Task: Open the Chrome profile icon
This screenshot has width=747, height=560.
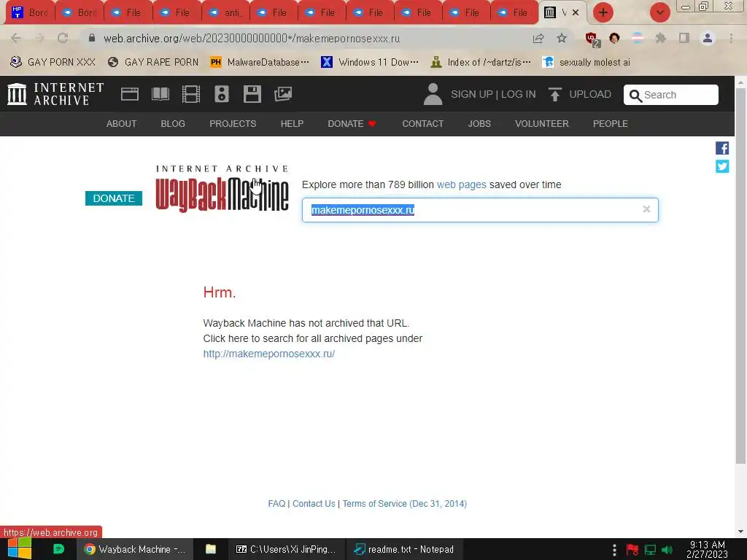Action: click(x=708, y=38)
